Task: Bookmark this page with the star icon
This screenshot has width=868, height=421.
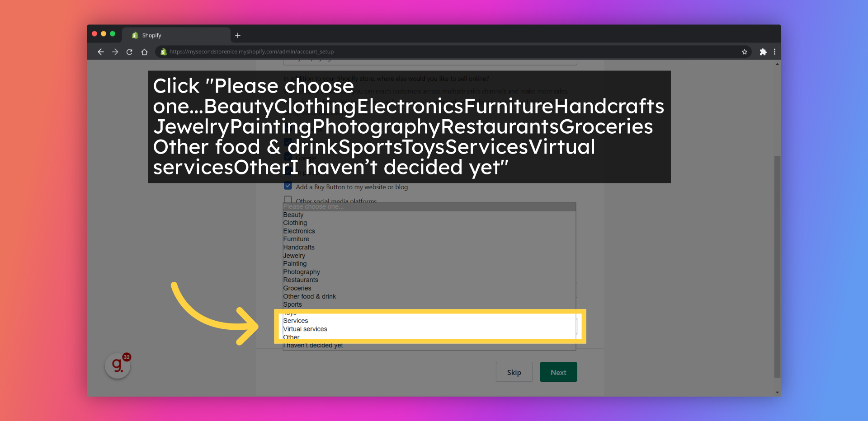Action: point(745,52)
